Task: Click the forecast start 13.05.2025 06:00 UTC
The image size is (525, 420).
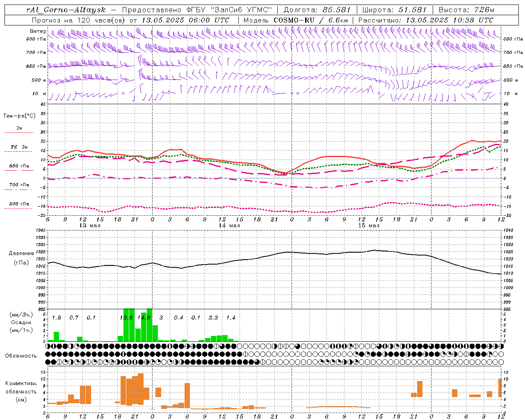Action: [185, 20]
